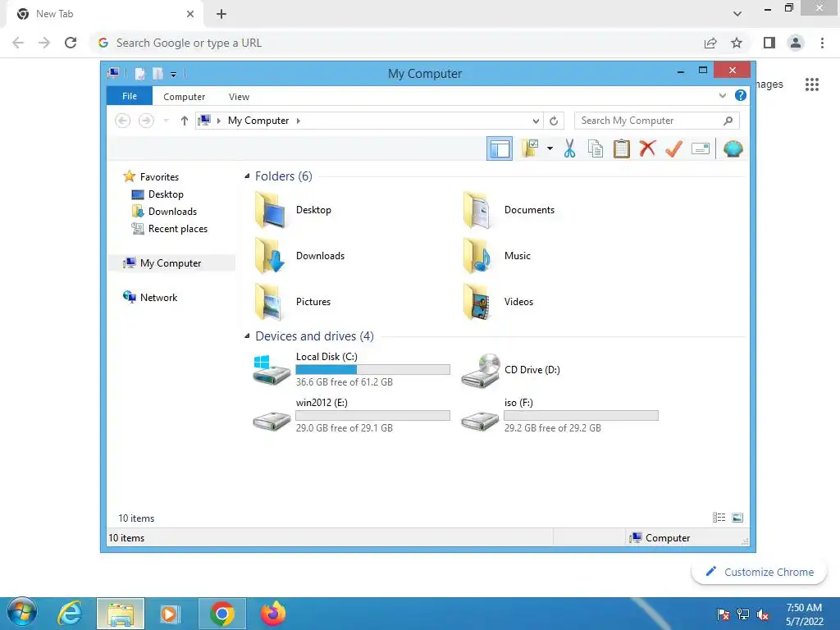Reload the Chrome page
The width and height of the screenshot is (840, 630).
[x=71, y=43]
